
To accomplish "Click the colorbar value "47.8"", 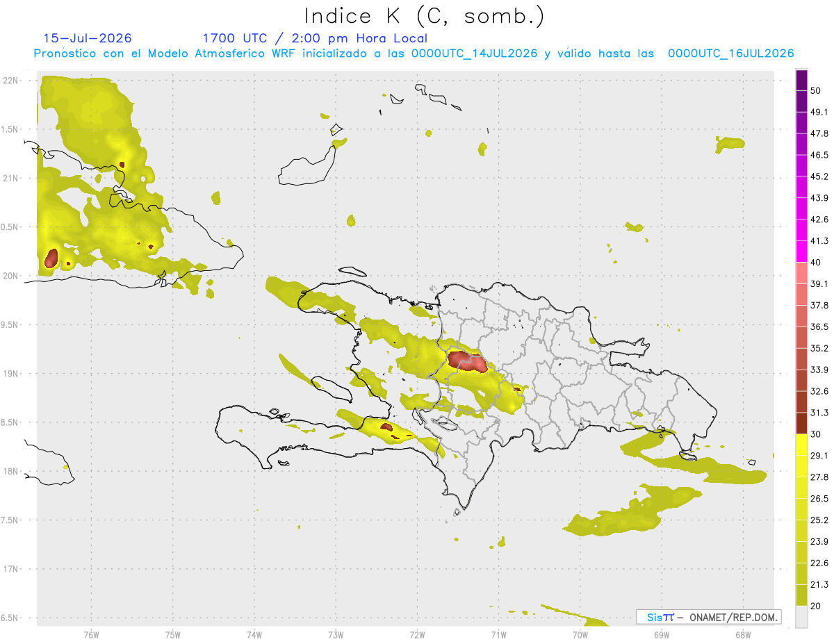I will (819, 133).
